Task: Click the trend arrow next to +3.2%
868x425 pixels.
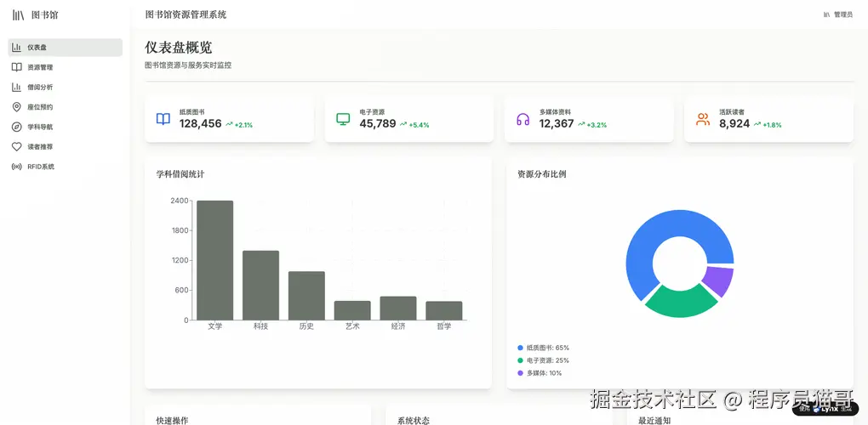Action: (x=581, y=124)
